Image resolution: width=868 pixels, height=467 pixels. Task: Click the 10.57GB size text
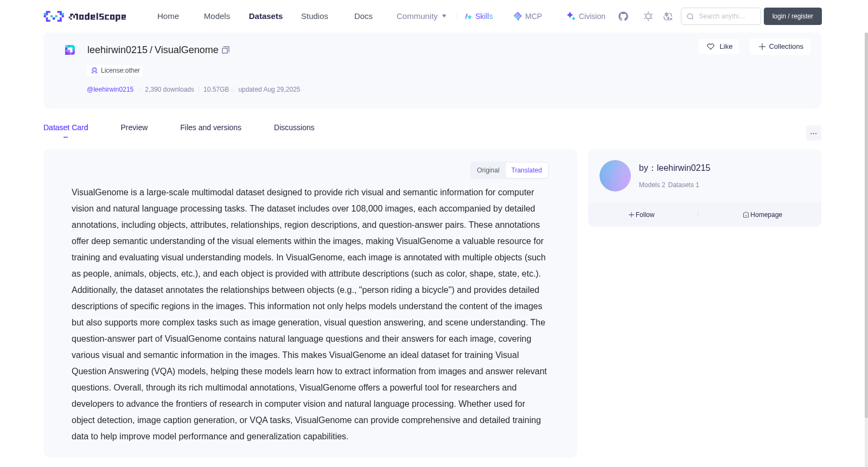tap(216, 89)
